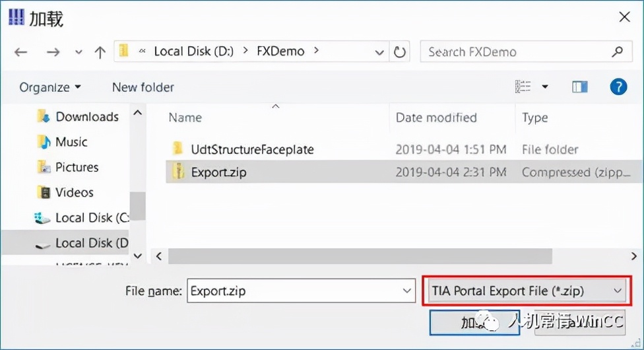
Task: Click the Export.zip archive icon
Action: (178, 170)
